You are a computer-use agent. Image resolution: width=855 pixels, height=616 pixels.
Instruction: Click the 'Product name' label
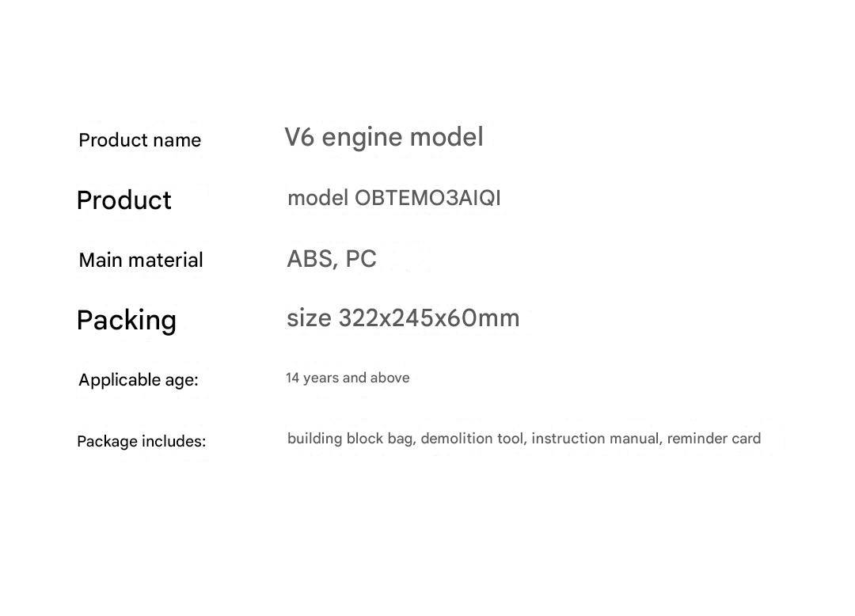point(139,140)
